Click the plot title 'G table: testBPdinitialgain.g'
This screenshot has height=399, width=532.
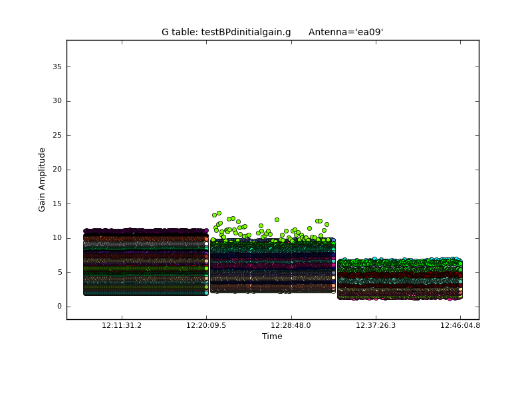(x=226, y=32)
